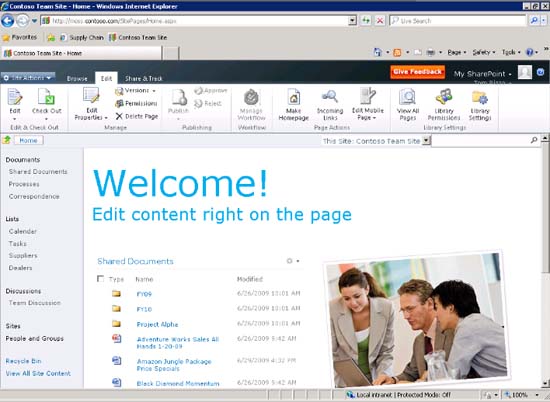The image size is (550, 402).
Task: Open Versions in Manage group
Action: (135, 91)
